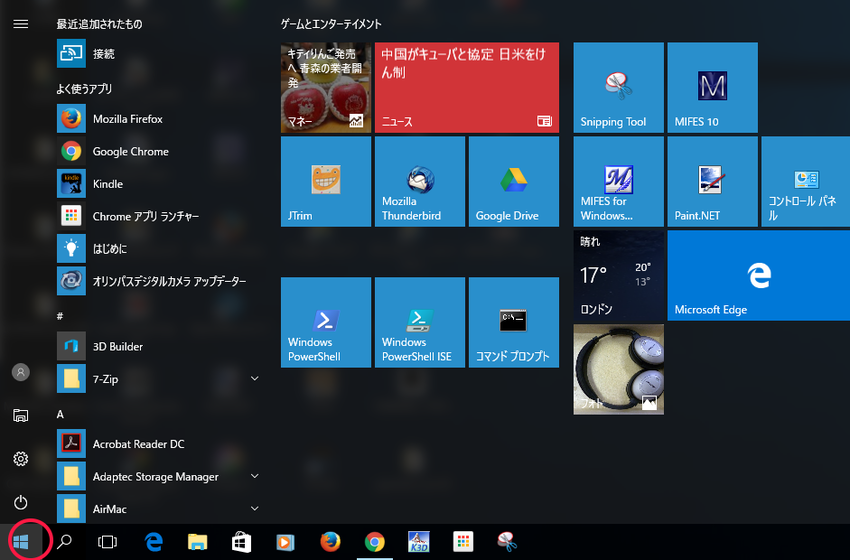Screen dimensions: 850x560
Task: Open the ニュース red tile
Action: click(x=467, y=87)
